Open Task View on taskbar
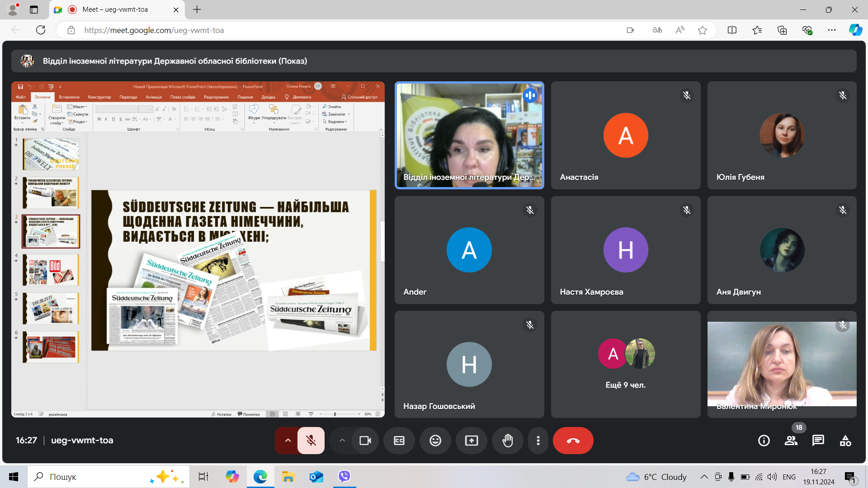This screenshot has height=488, width=868. pyautogui.click(x=203, y=477)
